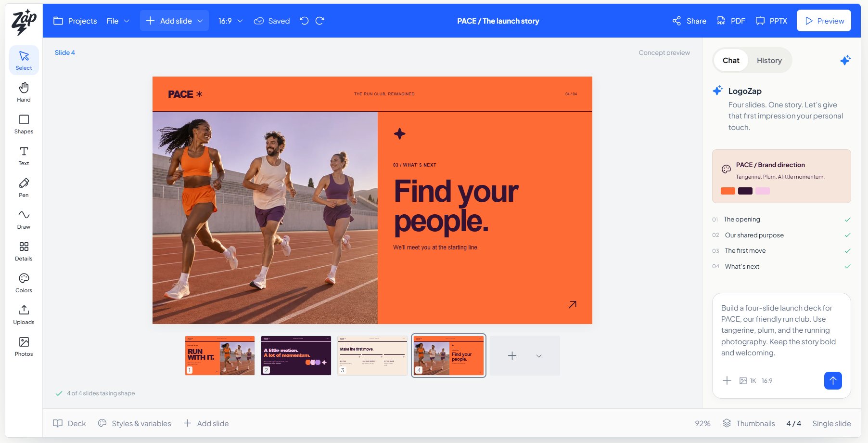This screenshot has height=443, width=868.
Task: Change the 16:9 aspect ratio in header
Action: pyautogui.click(x=230, y=21)
